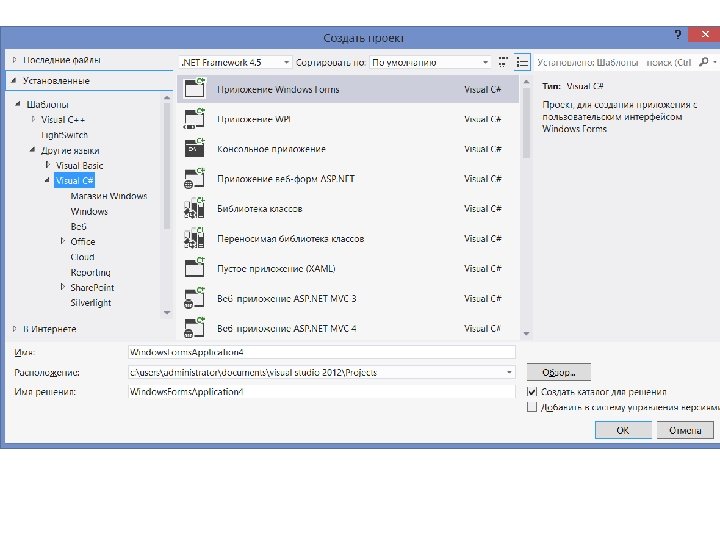Expand the Office tree node
The image size is (720, 540).
tap(63, 241)
